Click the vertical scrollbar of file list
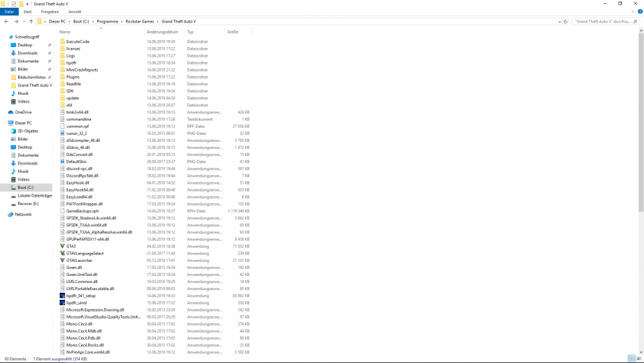 click(x=641, y=123)
